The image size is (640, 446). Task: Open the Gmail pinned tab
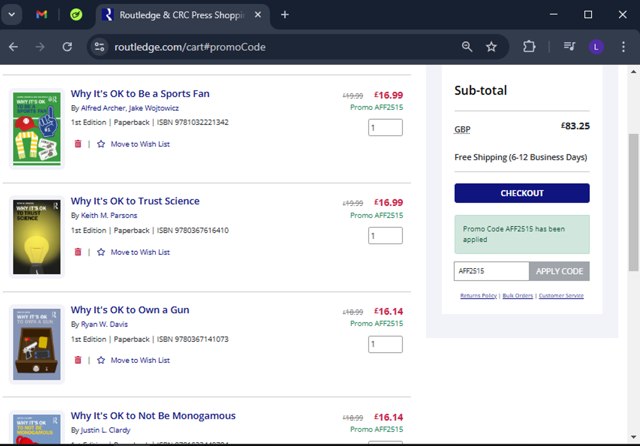coord(41,15)
